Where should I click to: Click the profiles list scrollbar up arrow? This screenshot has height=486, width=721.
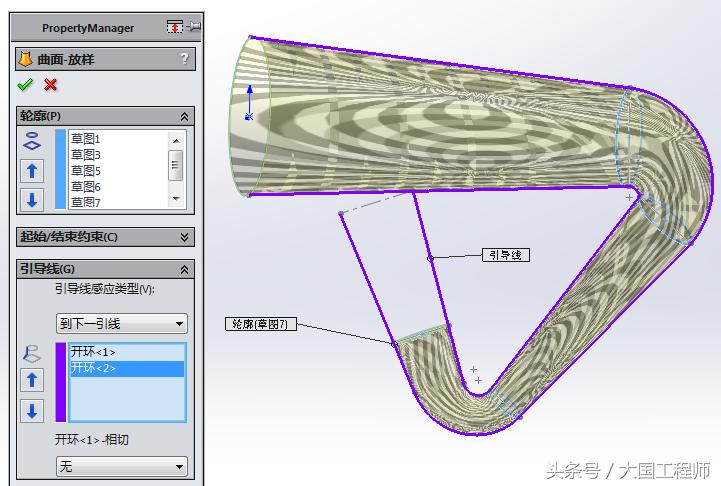(177, 140)
